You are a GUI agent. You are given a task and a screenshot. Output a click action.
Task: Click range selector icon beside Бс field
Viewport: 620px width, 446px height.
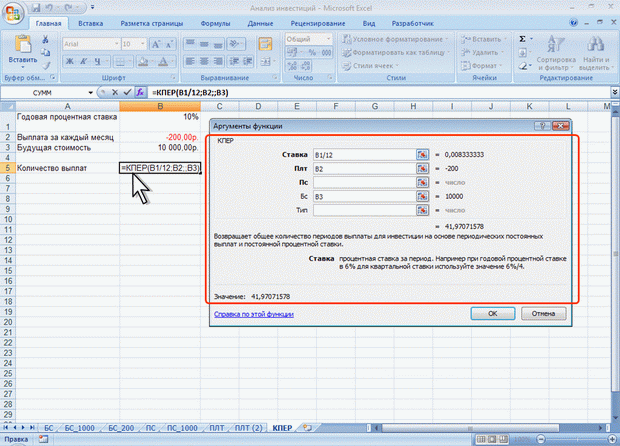(x=423, y=198)
